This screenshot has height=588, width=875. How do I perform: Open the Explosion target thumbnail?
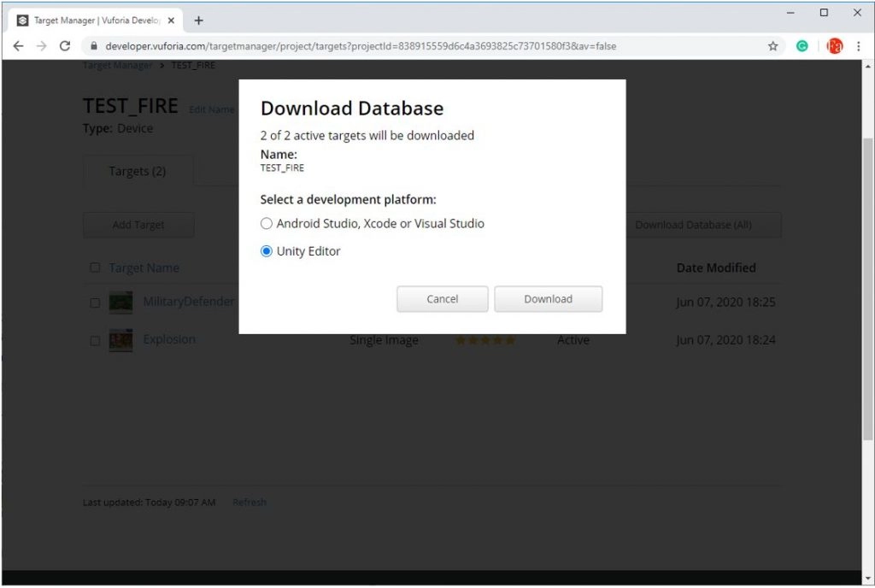(x=121, y=340)
